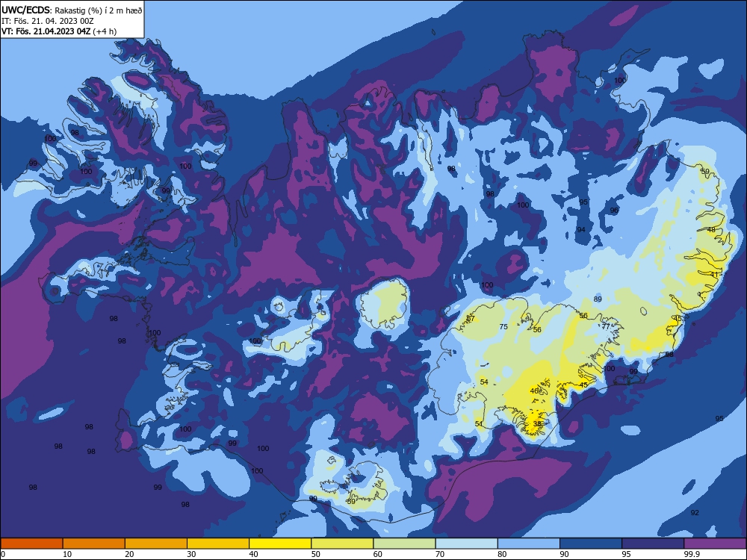Click the title 'UWC/ECDS: Rakastig (%) í 2 m hæð'
Image resolution: width=747 pixels, height=560 pixels.
pyautogui.click(x=72, y=10)
